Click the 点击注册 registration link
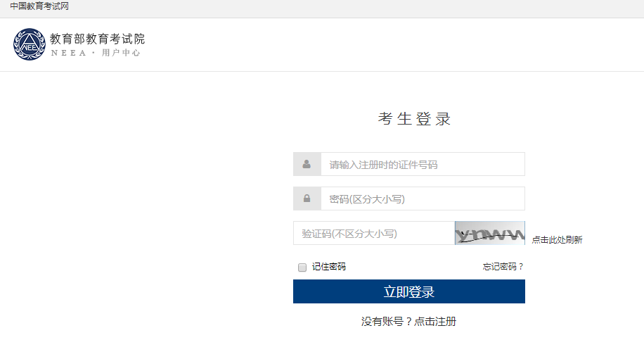 pos(435,322)
